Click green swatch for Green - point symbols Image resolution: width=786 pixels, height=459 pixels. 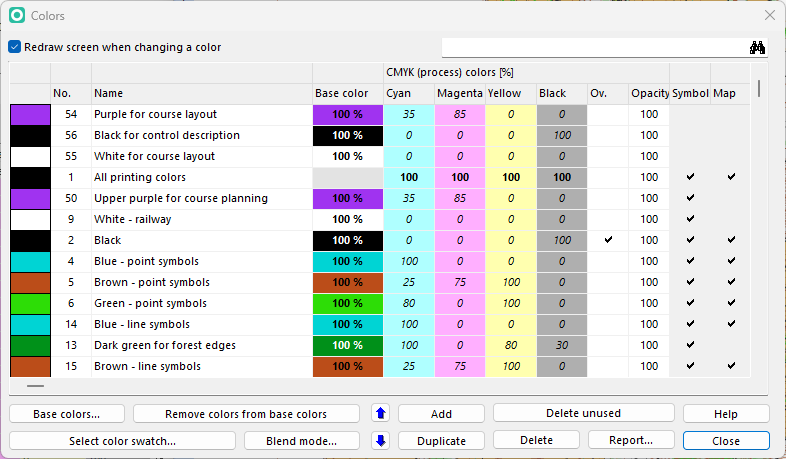(x=31, y=304)
